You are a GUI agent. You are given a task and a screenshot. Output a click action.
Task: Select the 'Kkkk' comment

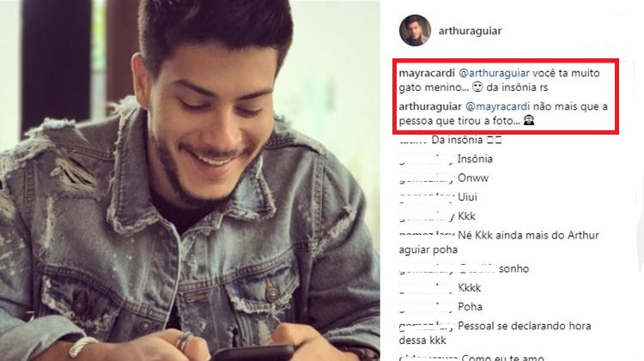470,287
